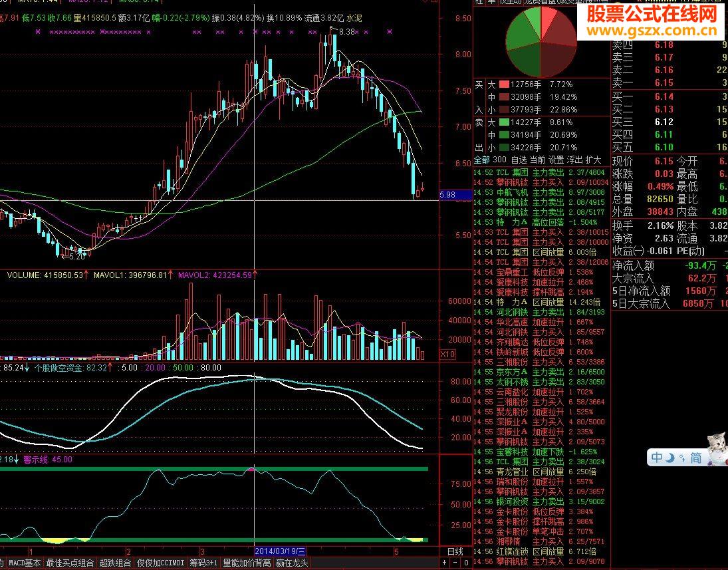The image size is (728, 570).
Task: Click the 中 character on the IME bar
Action: pyautogui.click(x=657, y=458)
